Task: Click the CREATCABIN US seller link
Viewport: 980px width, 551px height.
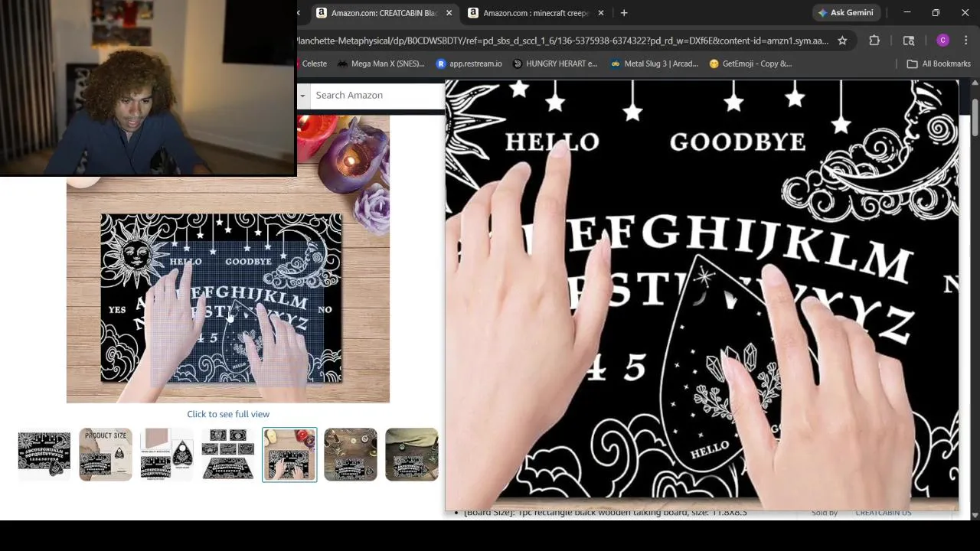Action: (x=883, y=513)
